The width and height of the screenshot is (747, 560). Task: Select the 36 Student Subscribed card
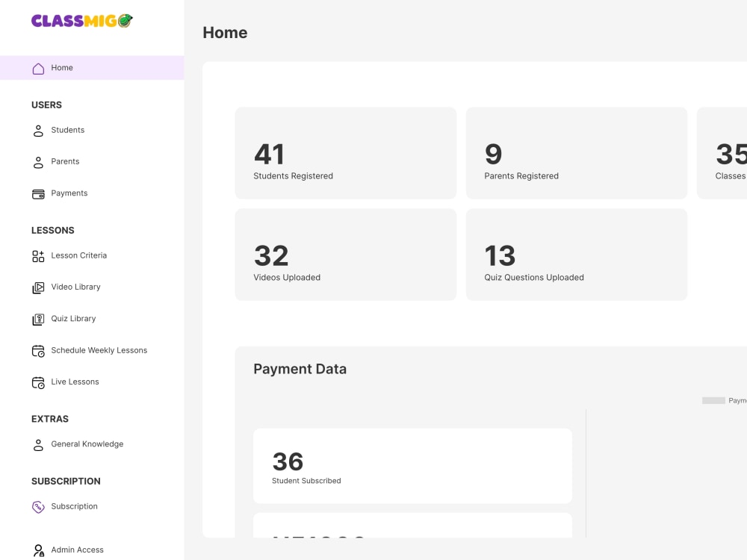[x=412, y=466]
